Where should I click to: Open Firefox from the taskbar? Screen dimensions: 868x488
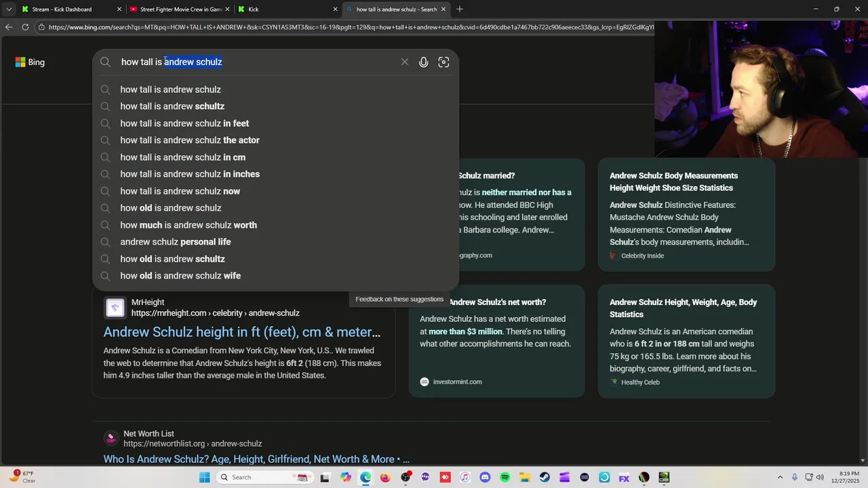point(385,477)
